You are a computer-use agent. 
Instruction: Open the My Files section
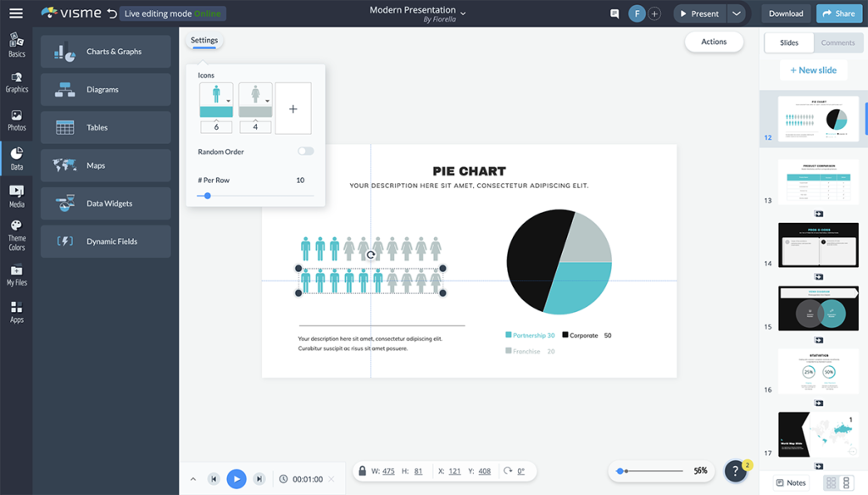[x=16, y=274]
